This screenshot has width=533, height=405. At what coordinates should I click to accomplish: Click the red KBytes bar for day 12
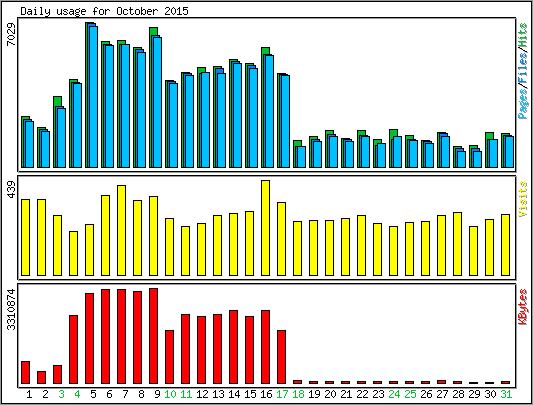[x=201, y=350]
